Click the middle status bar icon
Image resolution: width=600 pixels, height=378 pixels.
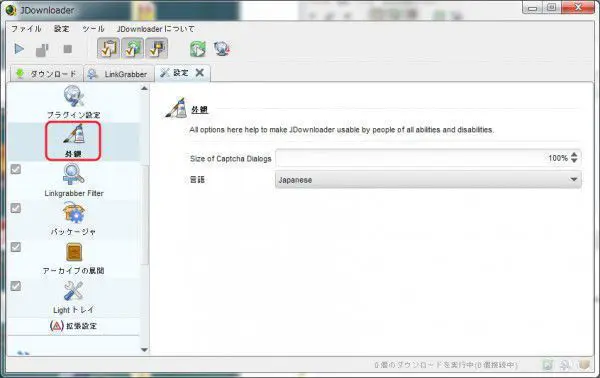coord(565,365)
